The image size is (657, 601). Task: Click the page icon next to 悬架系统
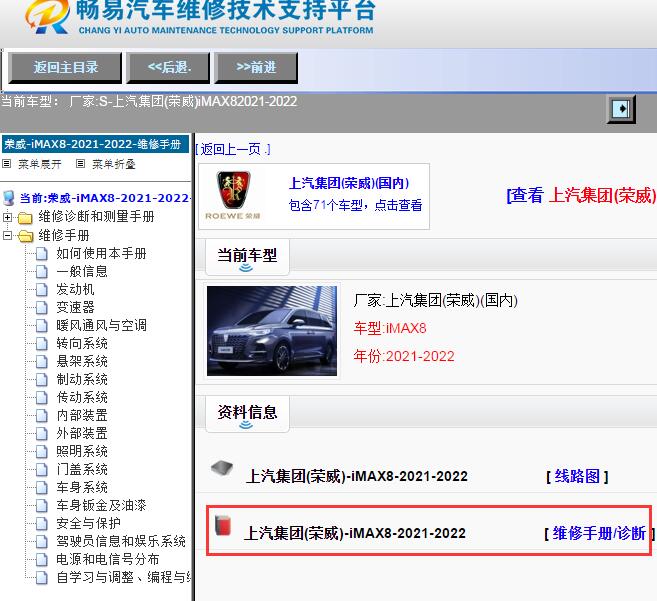(x=41, y=361)
